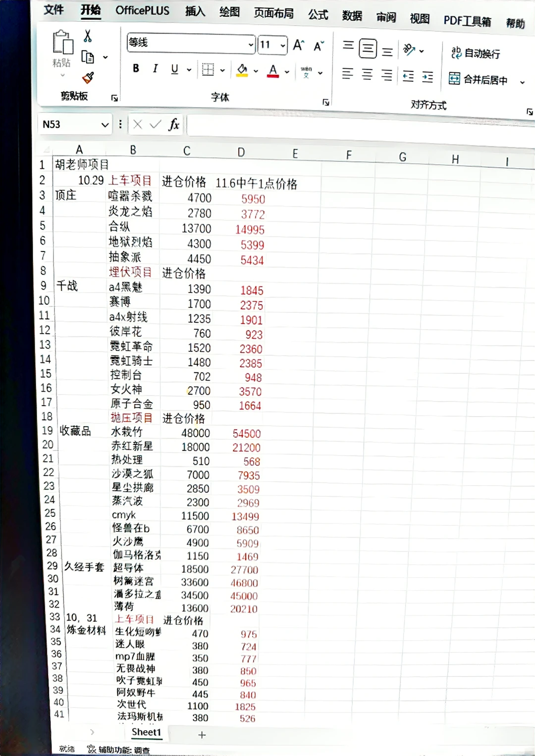Viewport: 535px width, 756px height.
Task: Increase font size with larger A
Action: coord(299,46)
